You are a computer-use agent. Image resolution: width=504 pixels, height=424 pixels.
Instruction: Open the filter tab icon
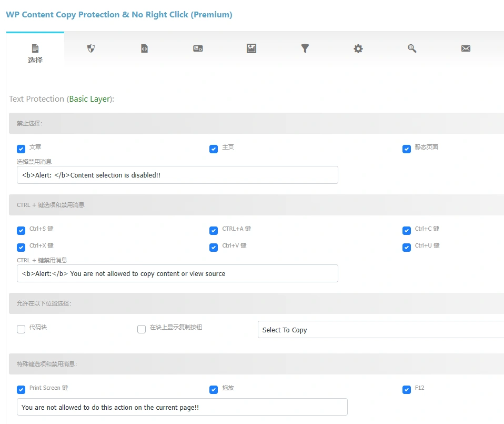305,48
